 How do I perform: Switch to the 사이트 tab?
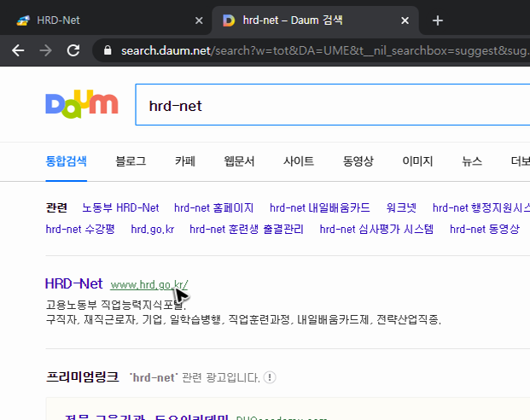tap(299, 161)
